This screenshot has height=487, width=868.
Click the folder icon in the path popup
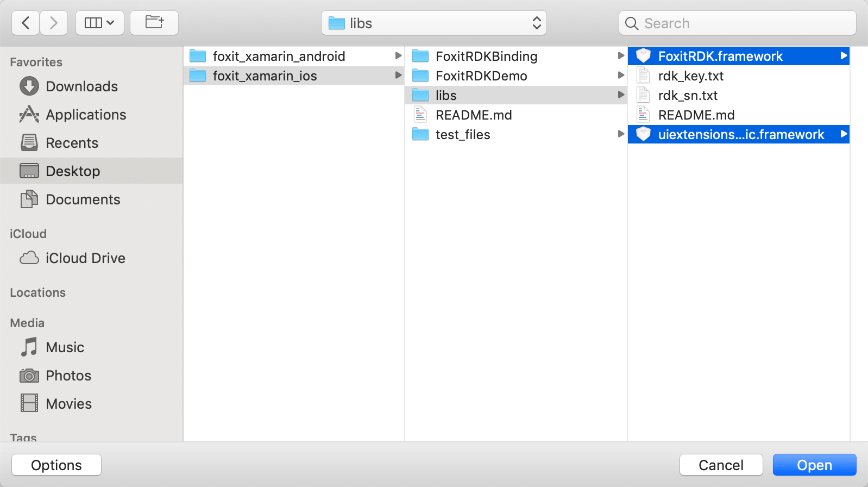(x=337, y=23)
